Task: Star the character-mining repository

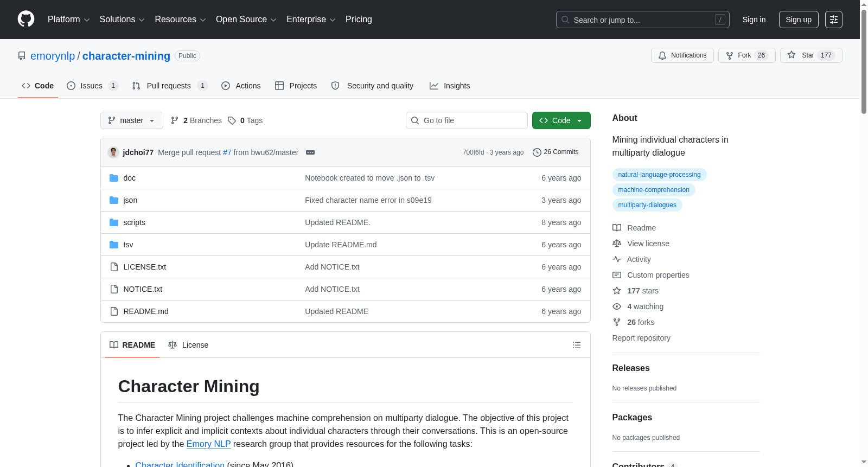Action: [811, 55]
